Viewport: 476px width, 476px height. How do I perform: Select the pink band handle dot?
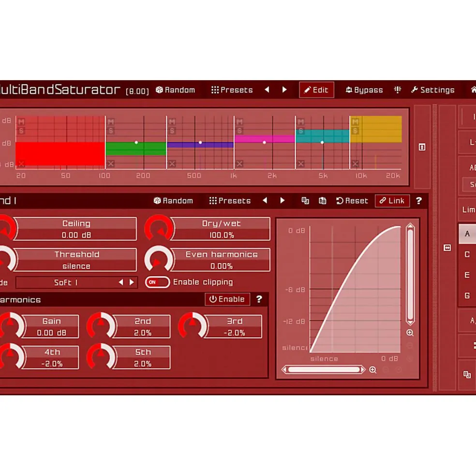pyautogui.click(x=264, y=143)
